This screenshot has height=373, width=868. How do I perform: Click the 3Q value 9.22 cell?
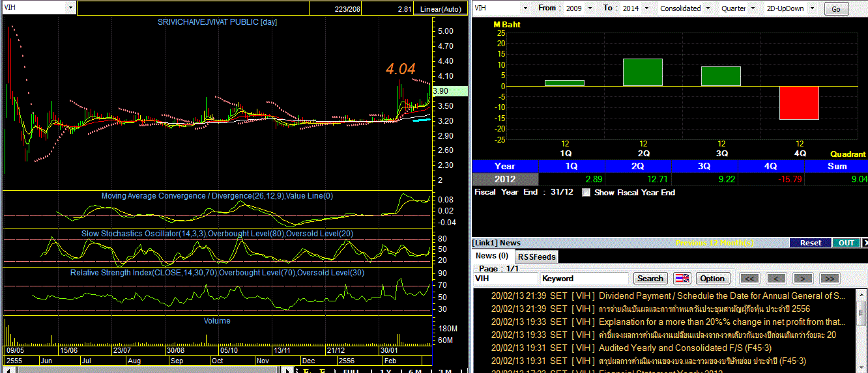705,179
